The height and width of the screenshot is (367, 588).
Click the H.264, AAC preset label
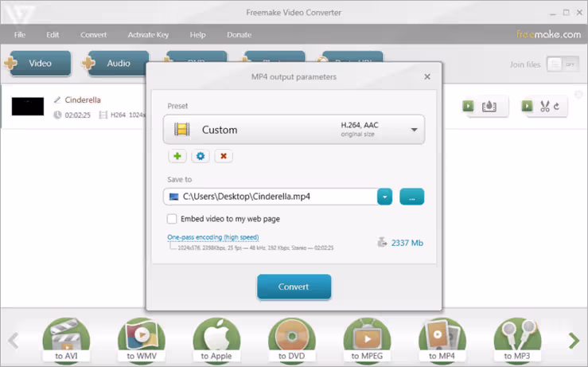click(360, 125)
